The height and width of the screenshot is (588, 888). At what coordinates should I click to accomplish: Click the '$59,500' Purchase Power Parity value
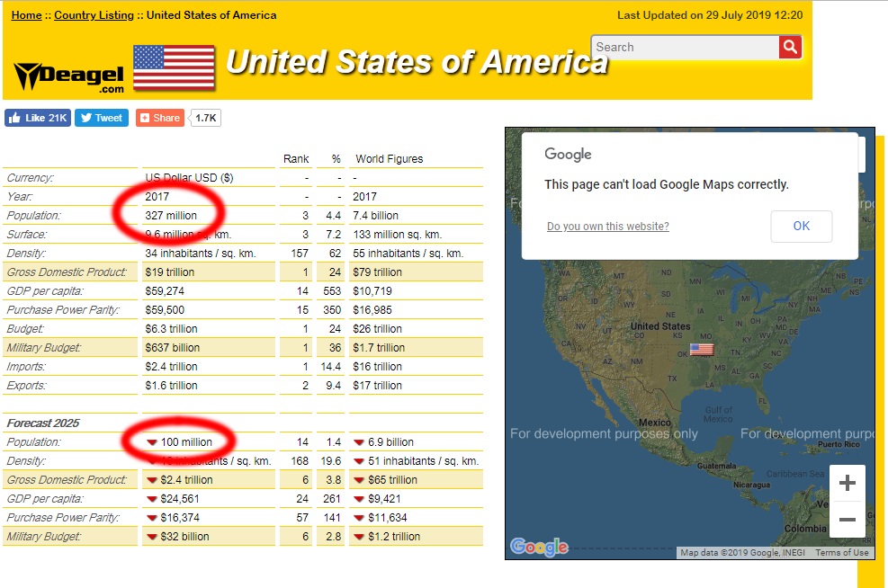pyautogui.click(x=165, y=310)
